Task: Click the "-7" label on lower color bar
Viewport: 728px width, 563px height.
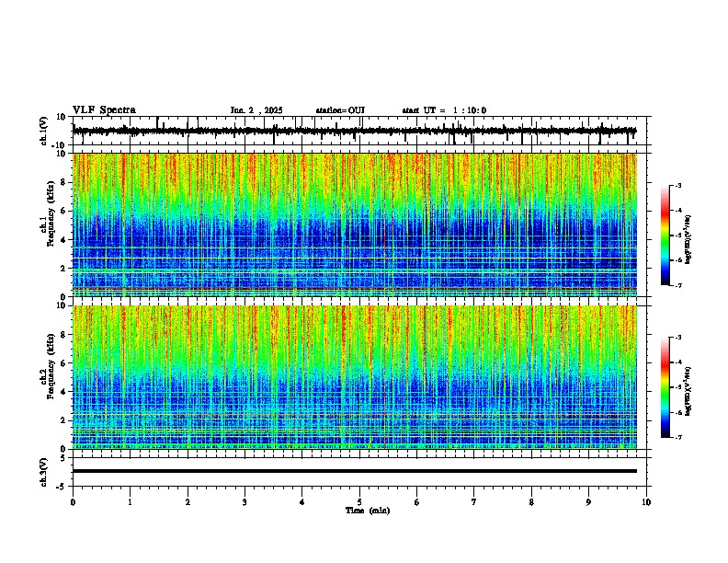Action: [x=677, y=437]
